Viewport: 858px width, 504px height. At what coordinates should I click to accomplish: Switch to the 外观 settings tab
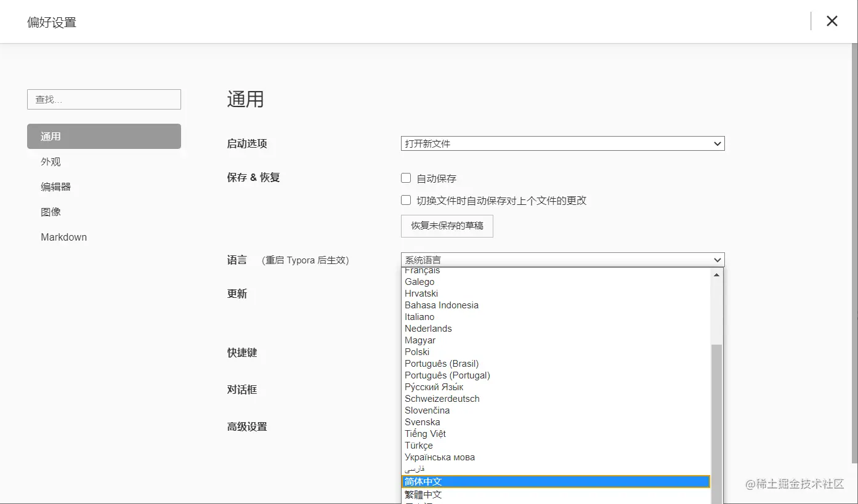click(104, 162)
